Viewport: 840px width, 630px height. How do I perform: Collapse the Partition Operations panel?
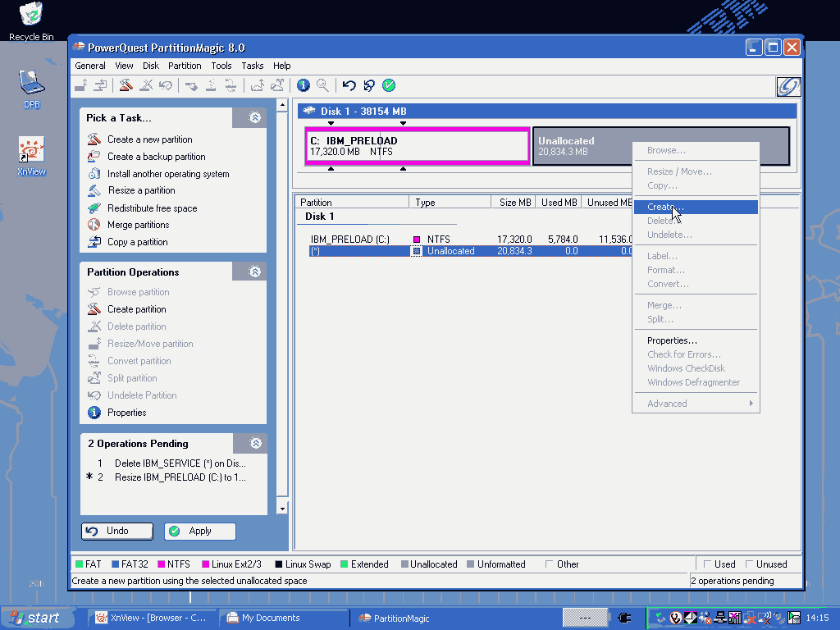(255, 272)
